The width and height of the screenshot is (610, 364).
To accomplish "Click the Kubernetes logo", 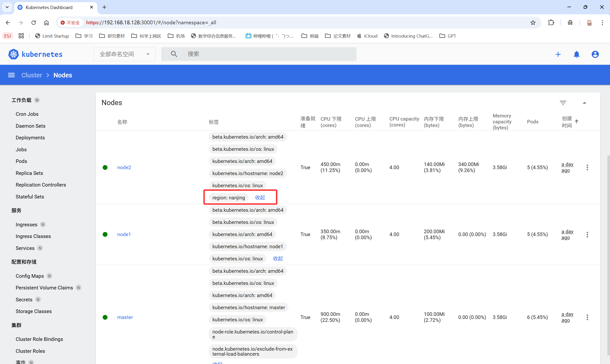I will click(x=13, y=54).
